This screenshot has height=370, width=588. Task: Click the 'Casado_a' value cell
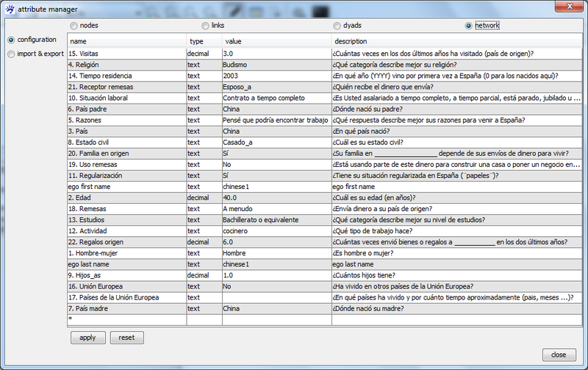tap(277, 142)
